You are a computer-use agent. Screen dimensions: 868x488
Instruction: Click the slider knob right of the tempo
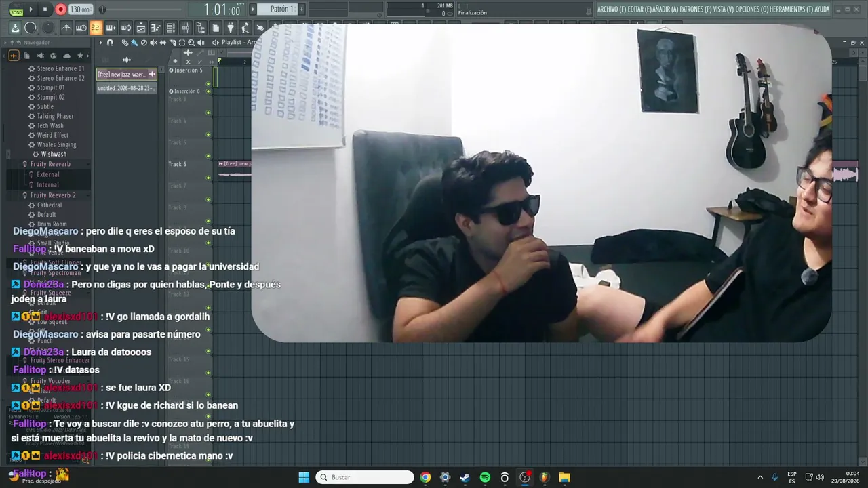(x=102, y=9)
